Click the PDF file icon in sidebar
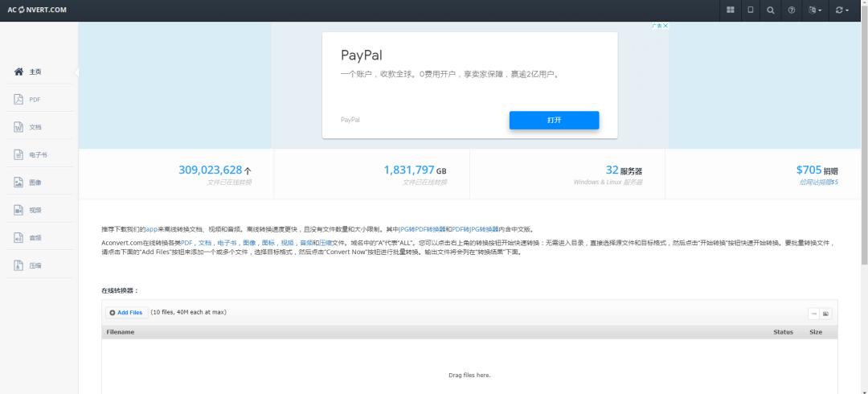 point(18,99)
